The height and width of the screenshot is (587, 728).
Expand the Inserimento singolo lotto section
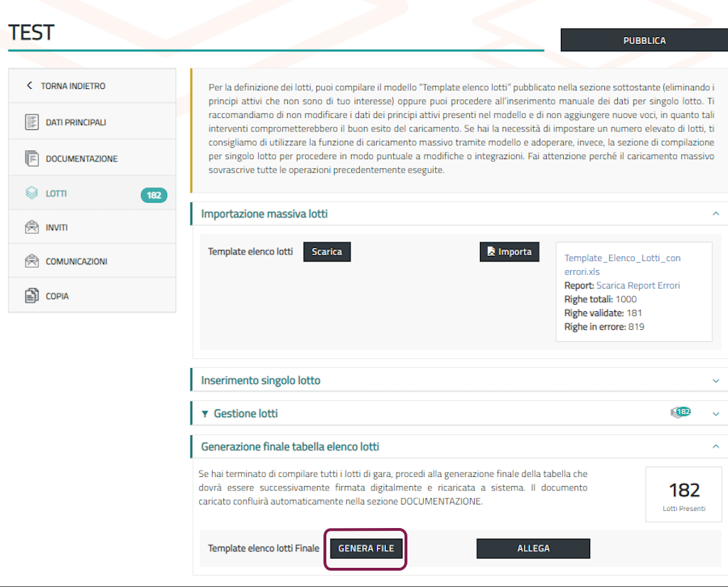[715, 380]
